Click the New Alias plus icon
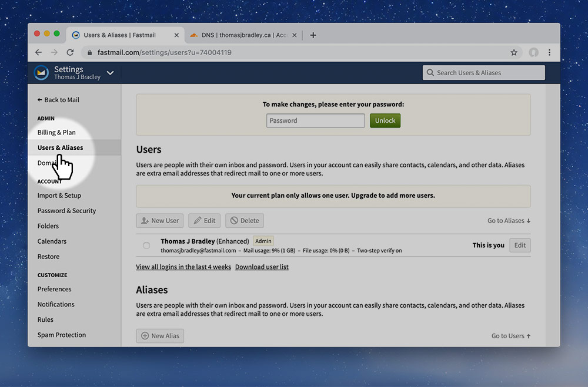Image resolution: width=588 pixels, height=387 pixels. [x=146, y=336]
